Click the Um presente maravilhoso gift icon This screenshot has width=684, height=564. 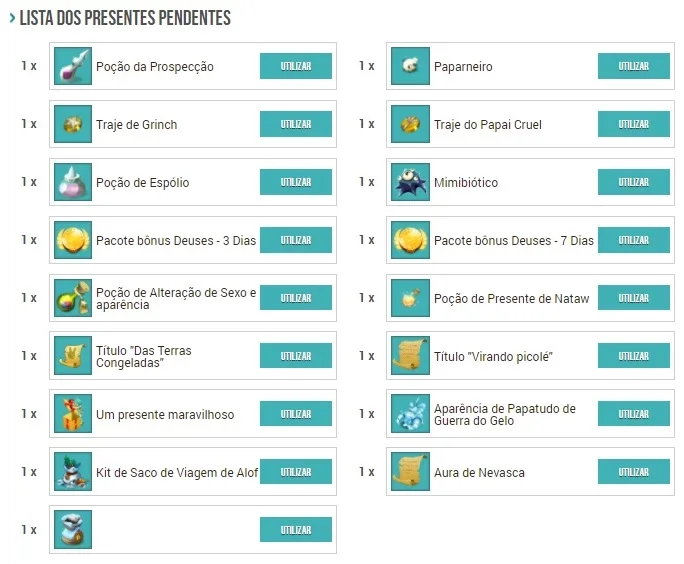click(73, 414)
